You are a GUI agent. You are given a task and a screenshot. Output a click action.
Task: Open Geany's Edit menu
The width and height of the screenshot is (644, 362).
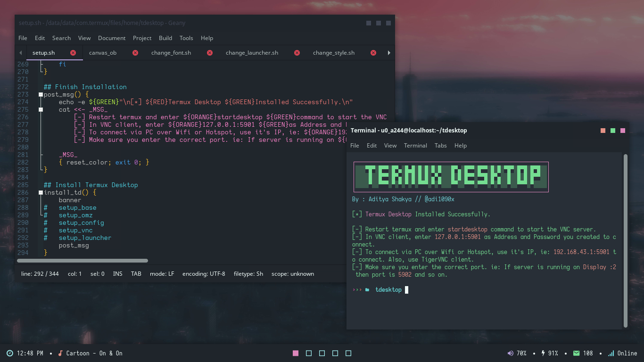click(x=40, y=38)
